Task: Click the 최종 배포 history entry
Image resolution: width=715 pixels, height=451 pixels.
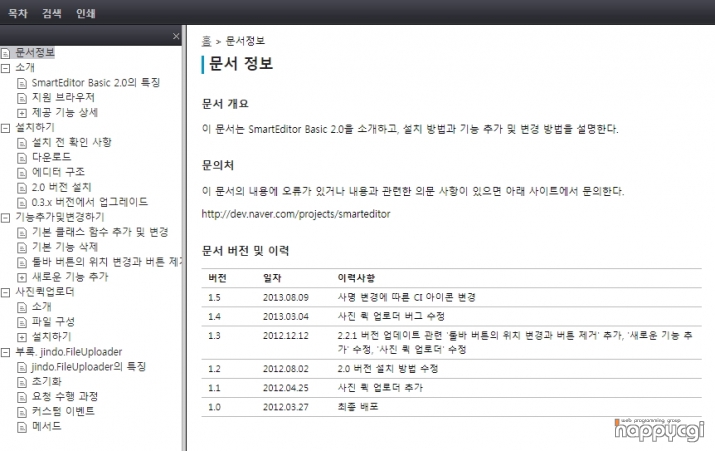Action: pos(358,407)
